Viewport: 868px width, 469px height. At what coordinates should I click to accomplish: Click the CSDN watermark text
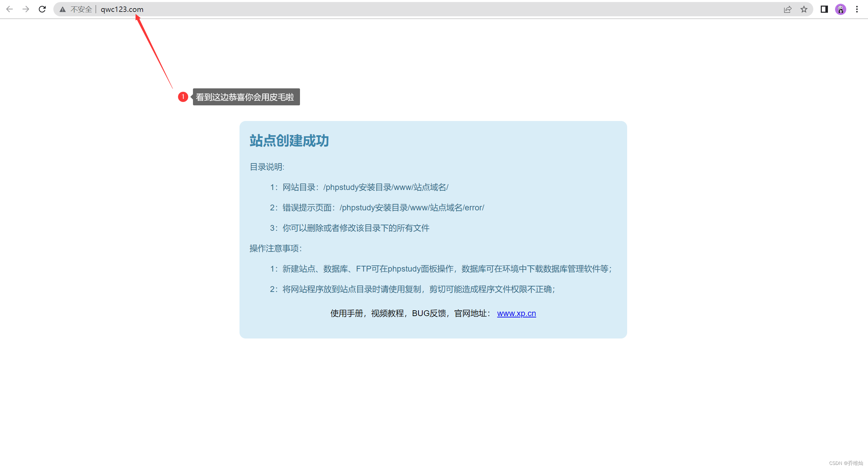coord(846,463)
